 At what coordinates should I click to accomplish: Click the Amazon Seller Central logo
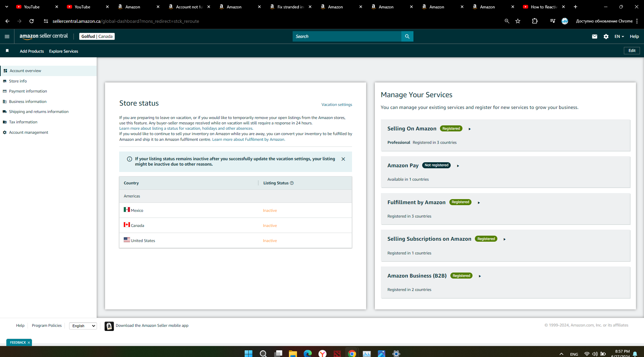tap(44, 36)
